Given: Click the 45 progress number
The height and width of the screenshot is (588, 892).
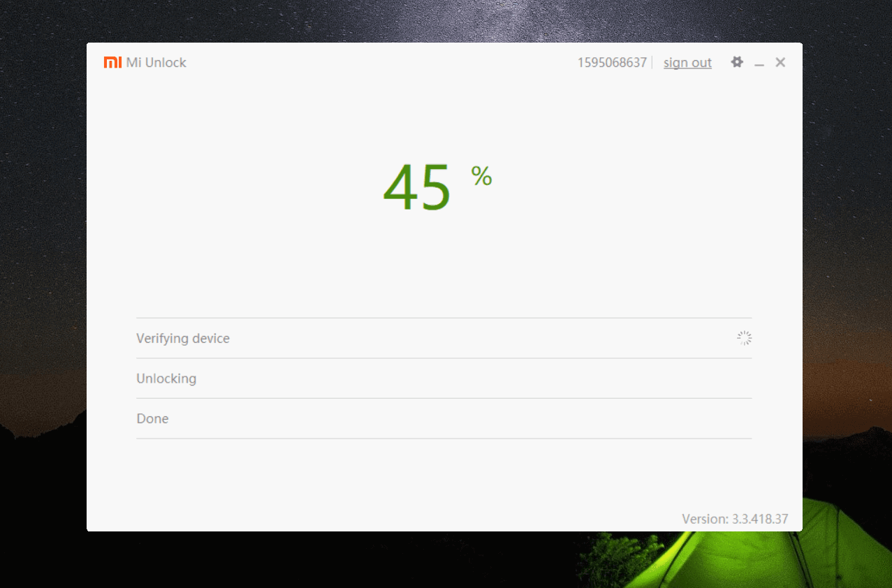Looking at the screenshot, I should 417,187.
